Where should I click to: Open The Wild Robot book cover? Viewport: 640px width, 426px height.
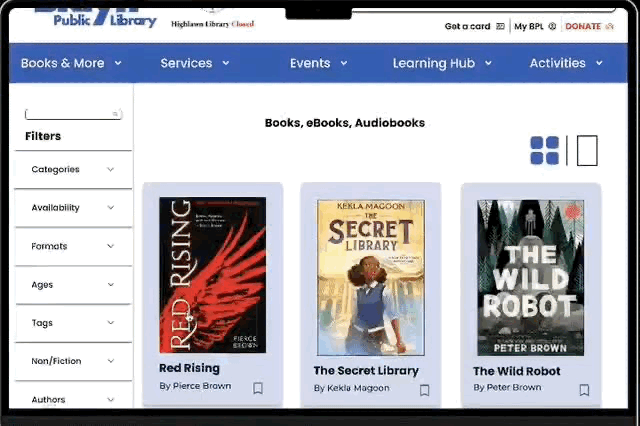pyautogui.click(x=531, y=277)
